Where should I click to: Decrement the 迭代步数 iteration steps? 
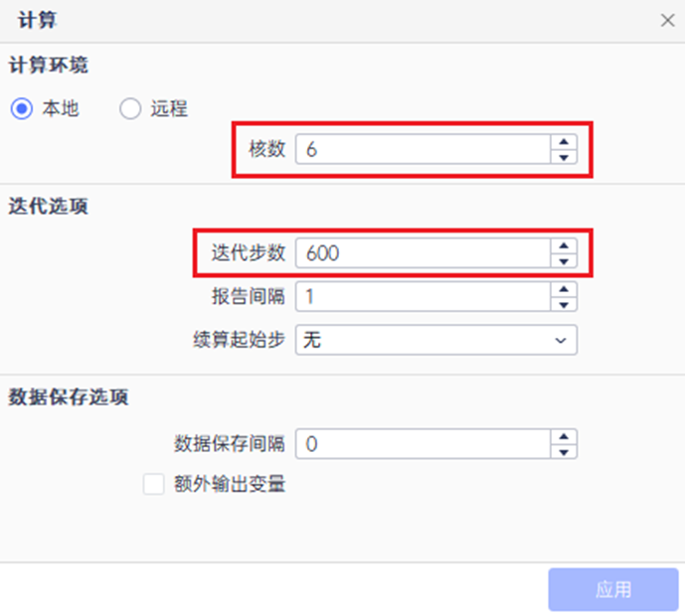564,260
